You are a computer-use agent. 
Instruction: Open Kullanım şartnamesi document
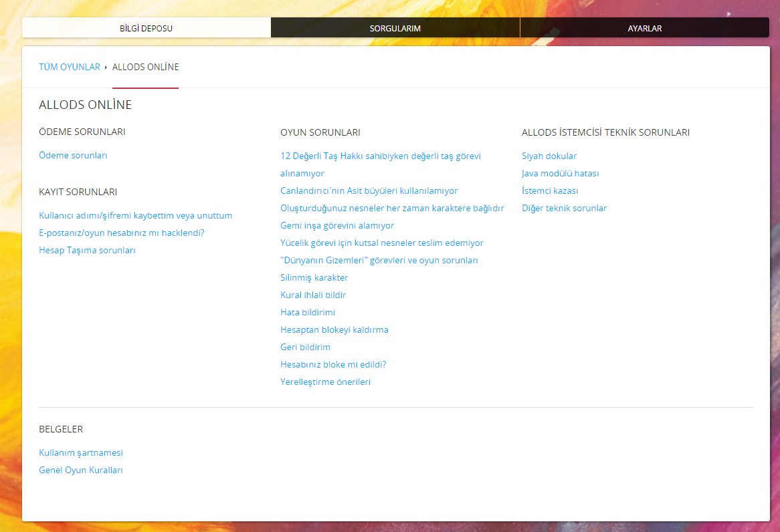coord(80,453)
